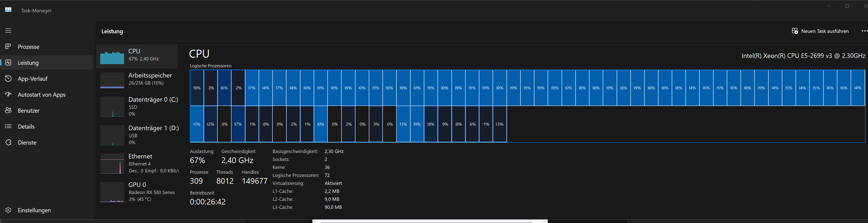Click the Ethernet mini graph
Screen dimensions: 868x223
[x=112, y=163]
